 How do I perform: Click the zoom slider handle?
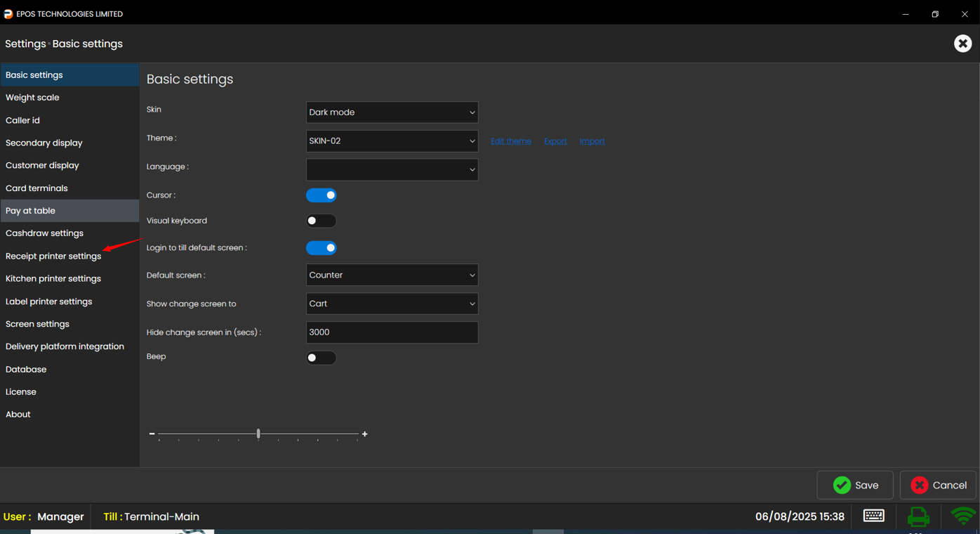258,434
